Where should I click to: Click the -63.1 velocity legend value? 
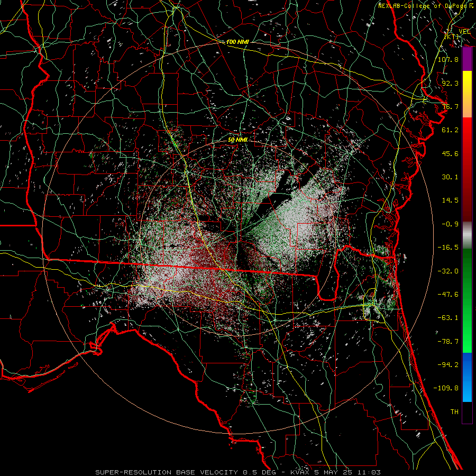click(448, 318)
